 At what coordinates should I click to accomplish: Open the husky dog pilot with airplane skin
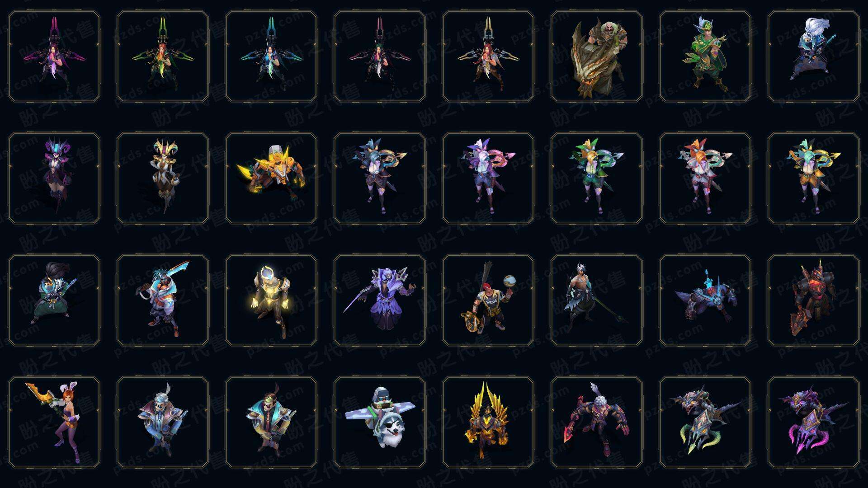(380, 422)
